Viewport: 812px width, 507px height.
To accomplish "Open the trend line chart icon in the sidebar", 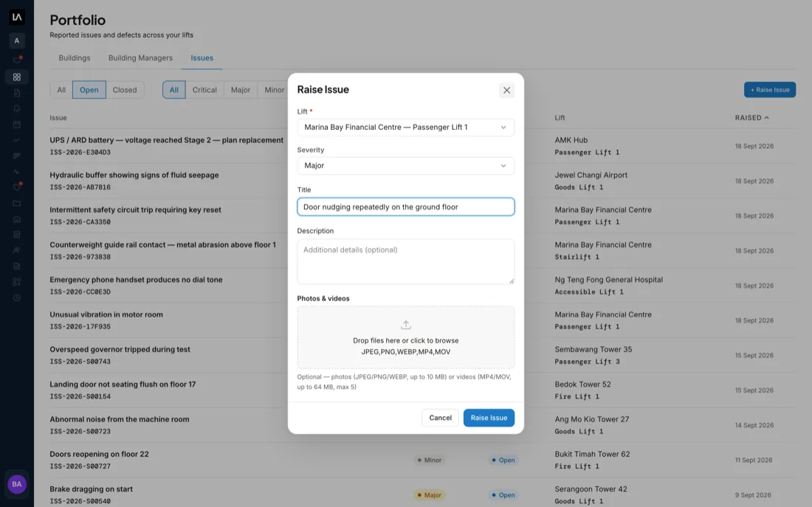I will coord(16,139).
